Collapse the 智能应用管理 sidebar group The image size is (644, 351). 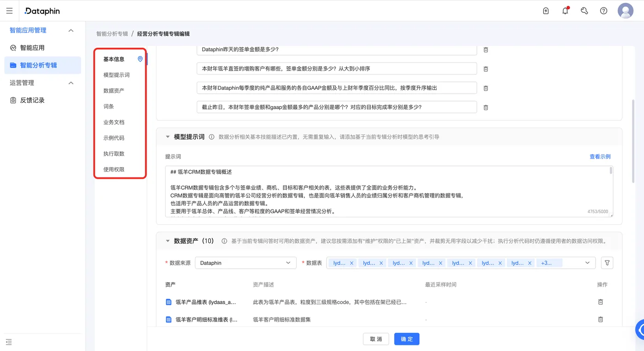[x=71, y=30]
